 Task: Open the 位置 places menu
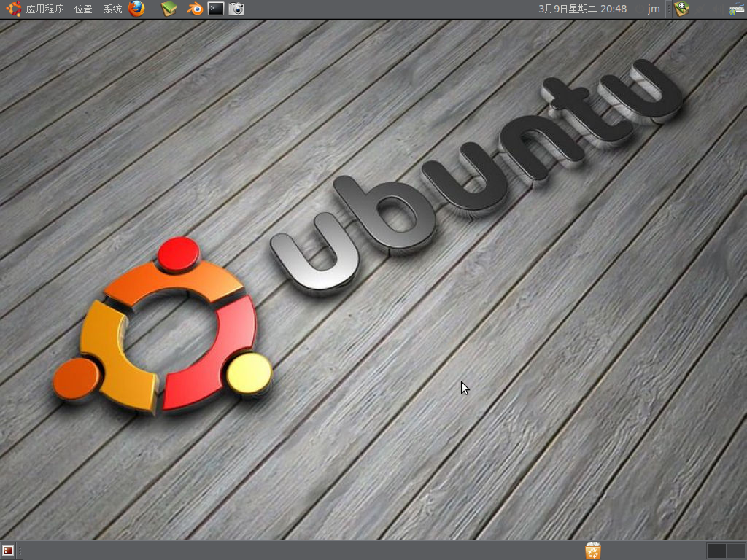tap(83, 9)
